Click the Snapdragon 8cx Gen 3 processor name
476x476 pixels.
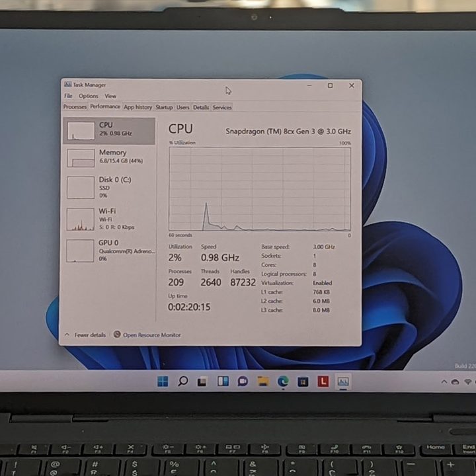coord(288,131)
